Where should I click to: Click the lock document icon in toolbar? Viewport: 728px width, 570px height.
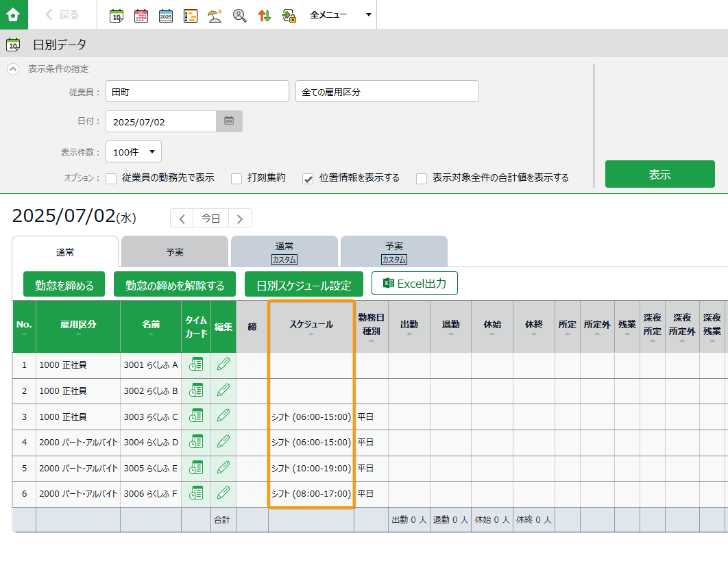tap(289, 15)
